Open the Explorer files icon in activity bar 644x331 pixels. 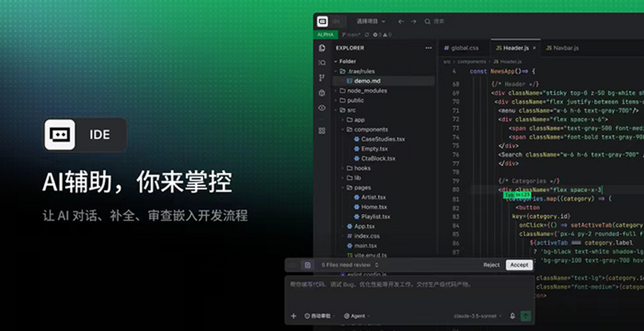click(x=322, y=48)
